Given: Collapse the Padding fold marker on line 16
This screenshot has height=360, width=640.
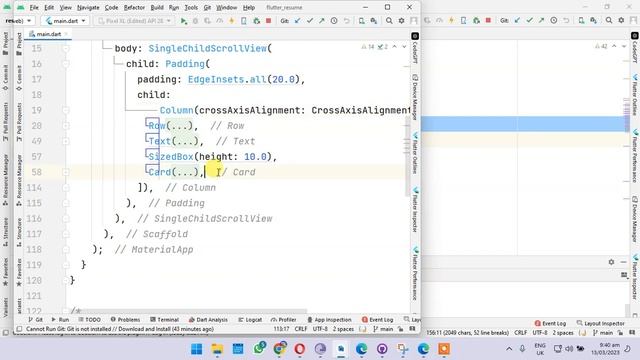Looking at the screenshot, I should (66, 64).
